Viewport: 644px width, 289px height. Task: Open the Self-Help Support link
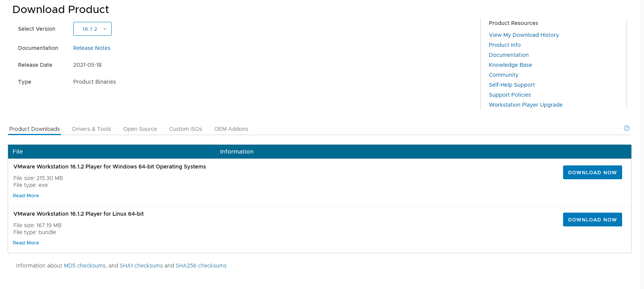[512, 85]
